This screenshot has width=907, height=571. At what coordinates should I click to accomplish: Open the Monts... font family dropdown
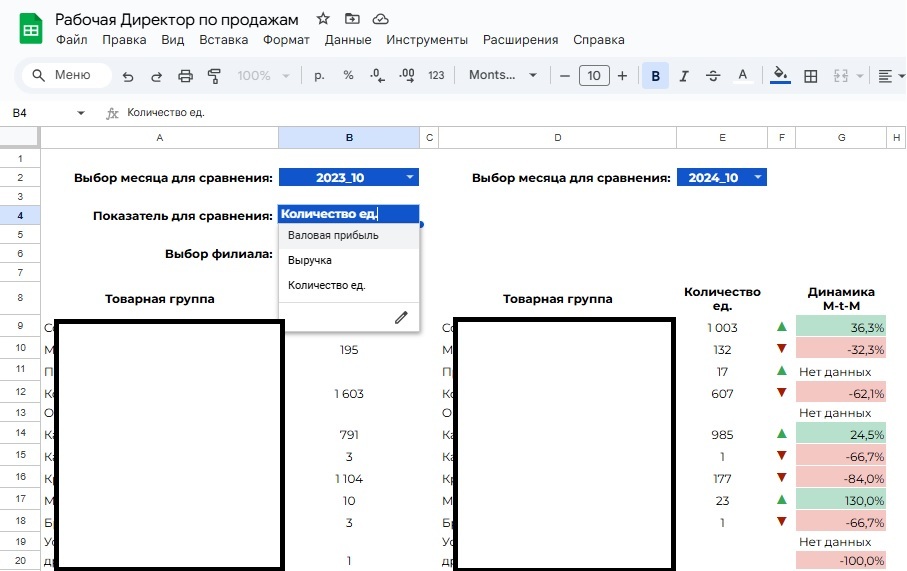(502, 76)
